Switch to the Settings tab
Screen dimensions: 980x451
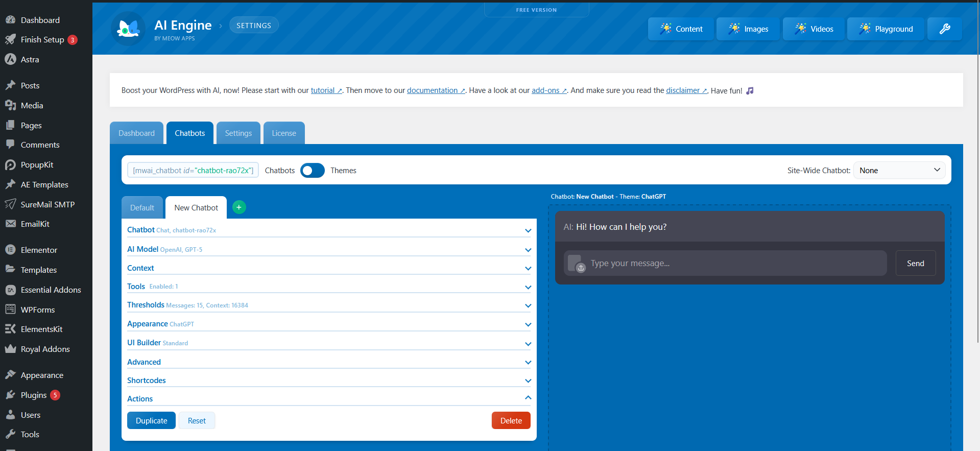[238, 133]
